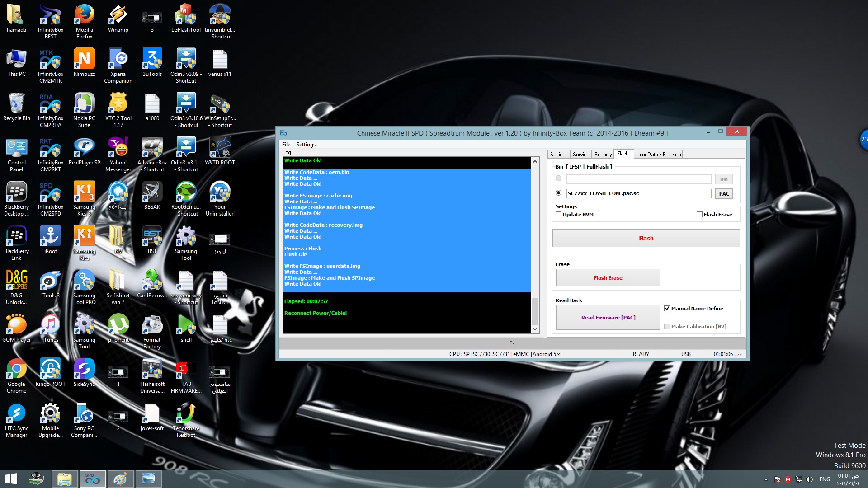Switch to the Service tab
This screenshot has height=488, width=868.
click(581, 155)
